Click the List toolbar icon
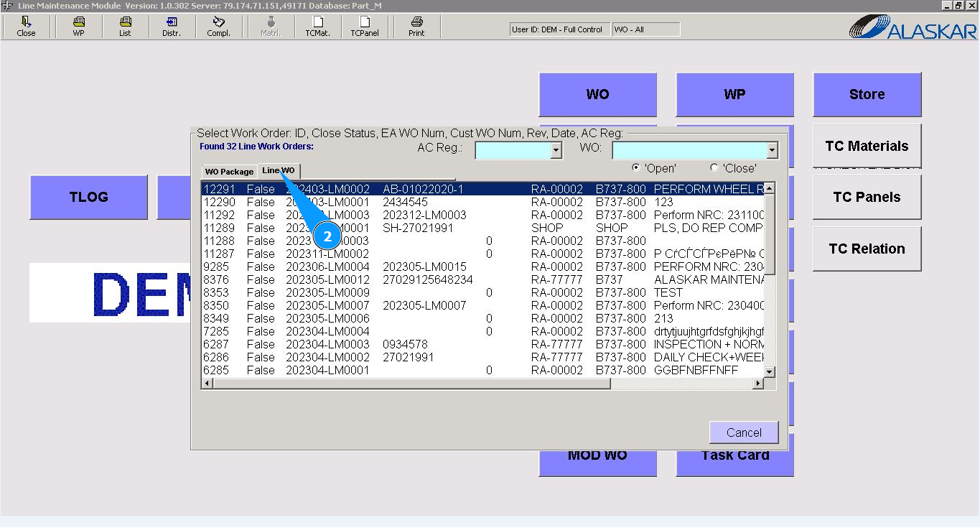 (125, 27)
